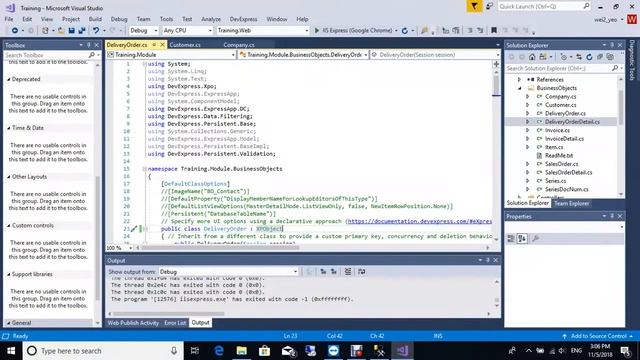640x360 pixels.
Task: Collapse the Time & Date toolbox group
Action: (x=9, y=128)
